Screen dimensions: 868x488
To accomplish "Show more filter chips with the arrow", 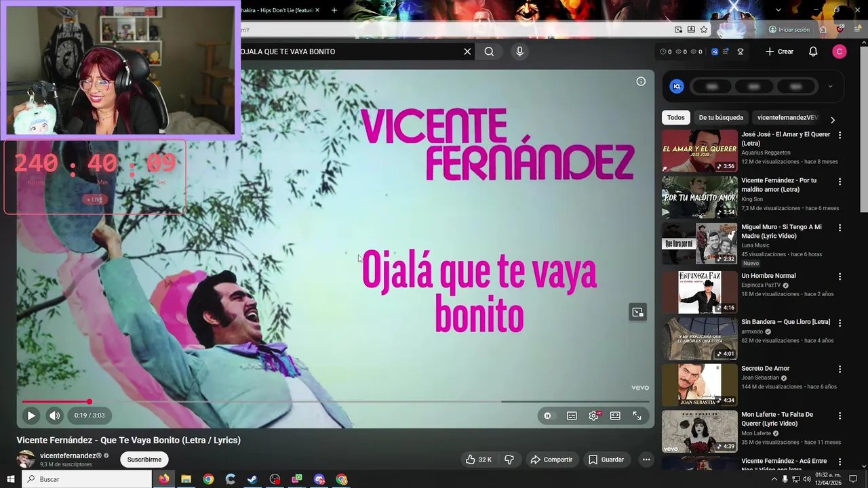I will [x=833, y=120].
